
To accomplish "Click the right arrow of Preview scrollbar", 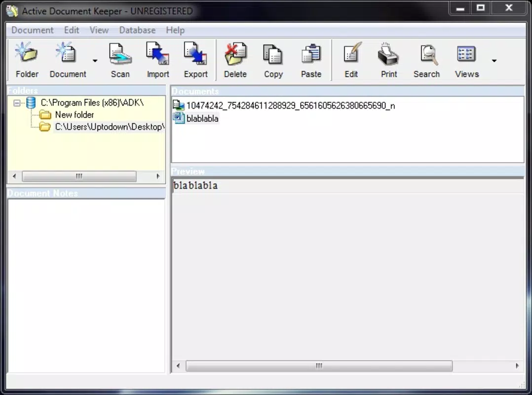I will (x=517, y=366).
